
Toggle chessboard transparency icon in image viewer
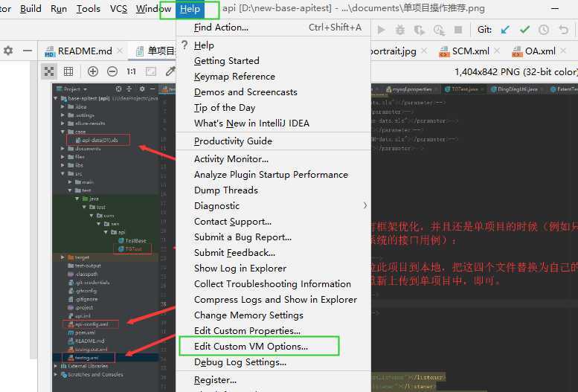click(49, 71)
